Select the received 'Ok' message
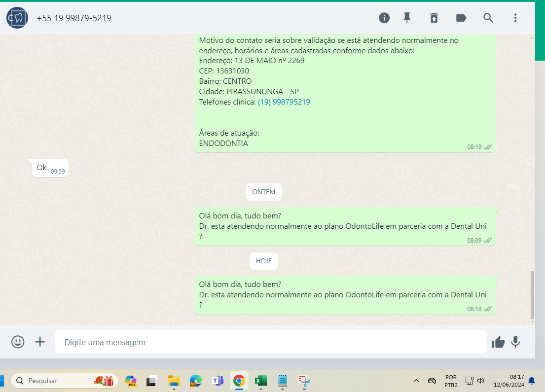This screenshot has width=545, height=392. [x=50, y=168]
